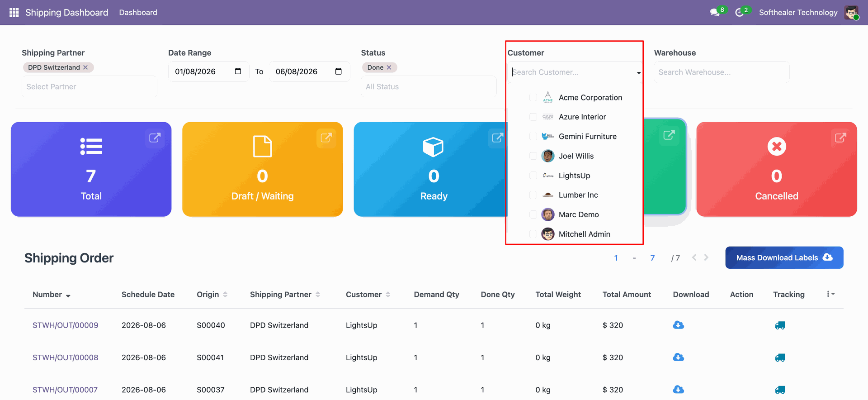Go to previous page of shipping orders

pos(694,257)
